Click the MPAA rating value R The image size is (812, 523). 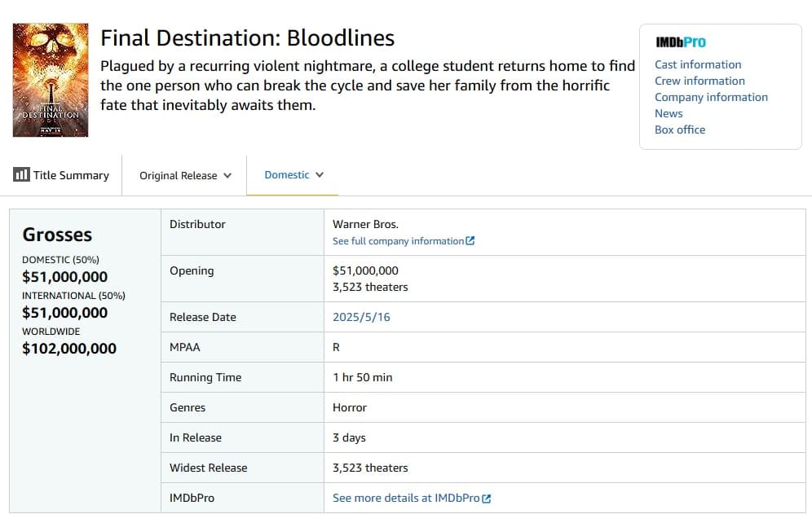[x=336, y=347]
